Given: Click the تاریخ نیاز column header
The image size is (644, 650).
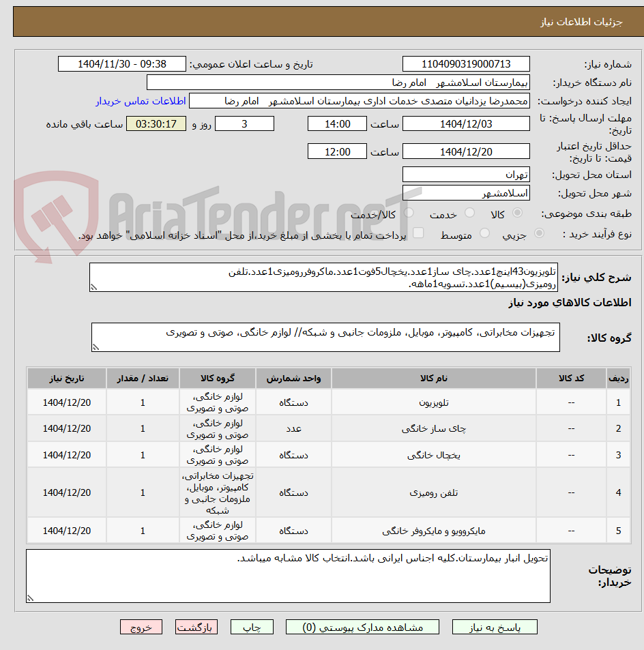Looking at the screenshot, I should click(x=67, y=378).
